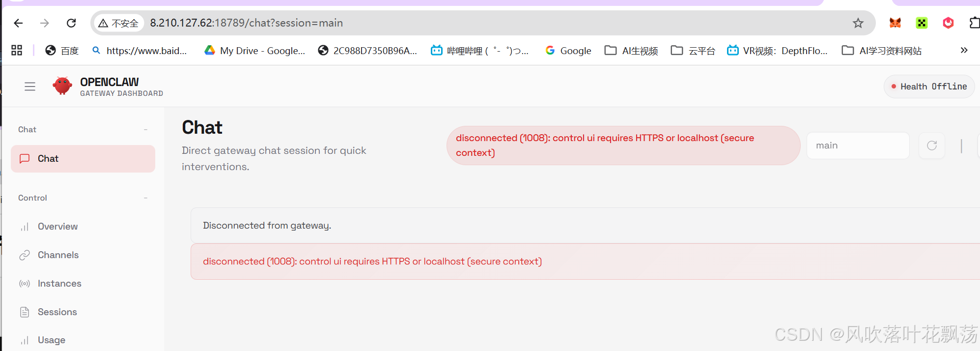Screen dimensions: 980x351
Task: Click the 'GATEWAY DASHBOARD' subtitle
Action: pos(122,93)
